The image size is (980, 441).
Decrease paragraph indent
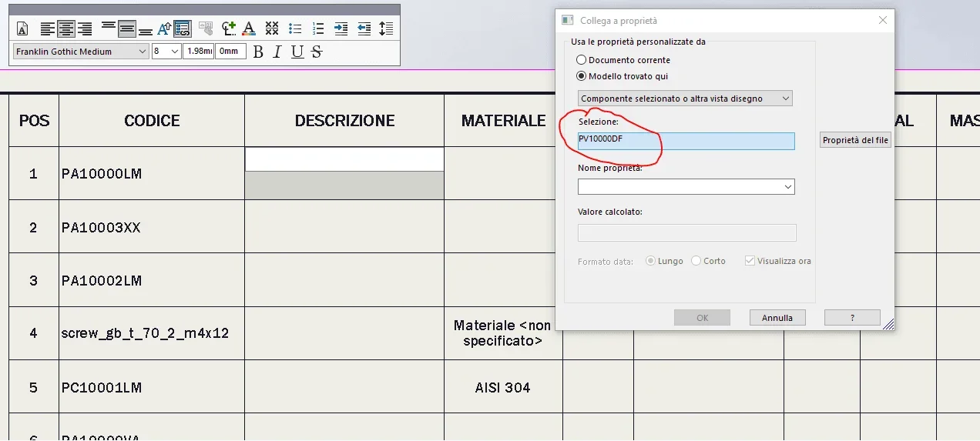pyautogui.click(x=364, y=29)
